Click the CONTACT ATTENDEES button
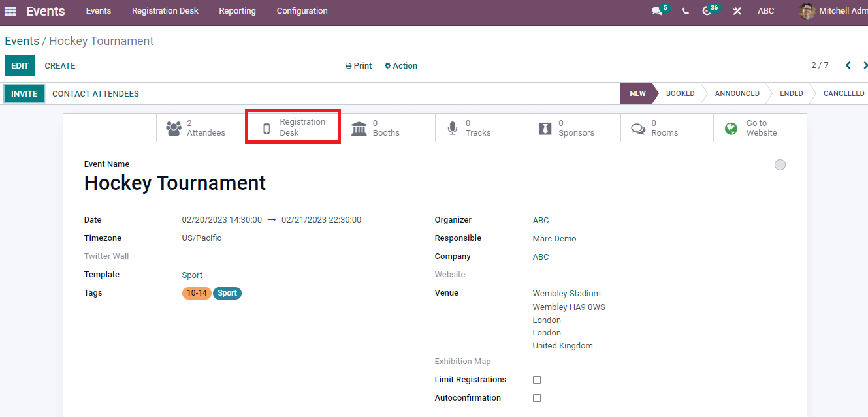Screen dimensions: 868x417 tap(95, 94)
